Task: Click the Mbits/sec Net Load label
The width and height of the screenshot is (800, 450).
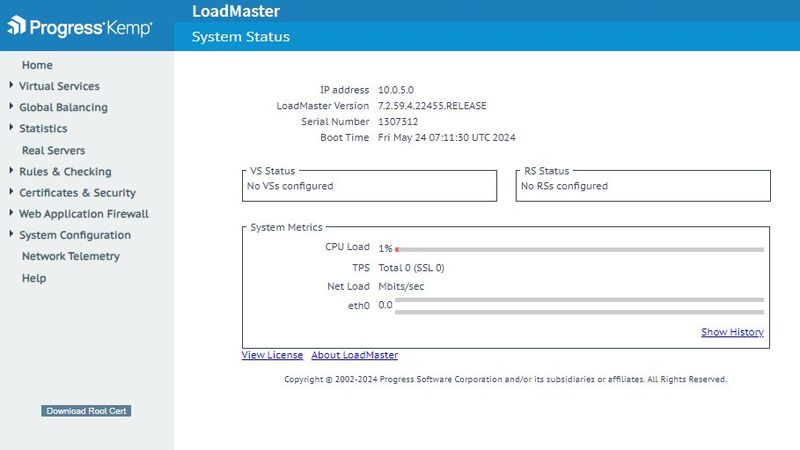Action: click(401, 286)
